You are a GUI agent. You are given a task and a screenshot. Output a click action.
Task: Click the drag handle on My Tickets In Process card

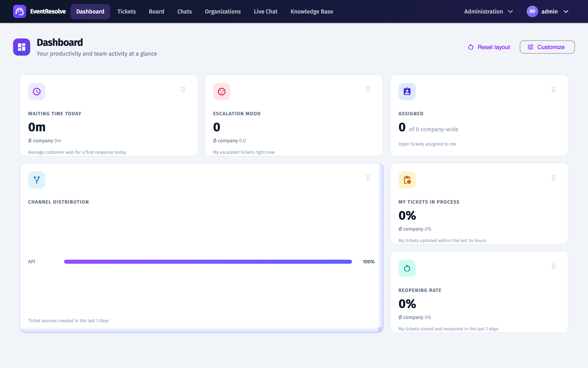click(553, 178)
